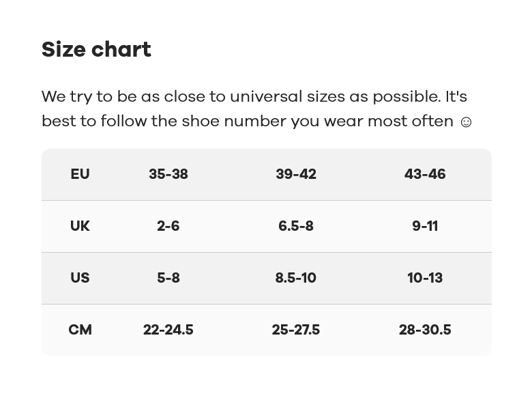Click UK size range 6.5-8
This screenshot has width=532, height=396.
click(x=296, y=226)
